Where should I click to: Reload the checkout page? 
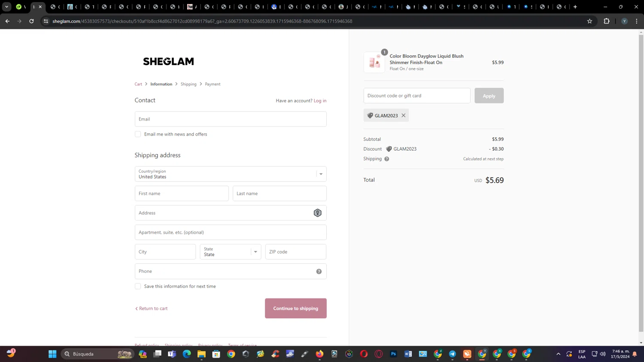click(x=31, y=21)
